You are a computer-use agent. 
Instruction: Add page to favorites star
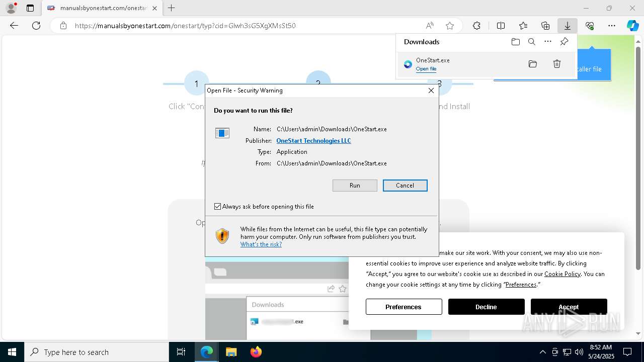(x=450, y=26)
